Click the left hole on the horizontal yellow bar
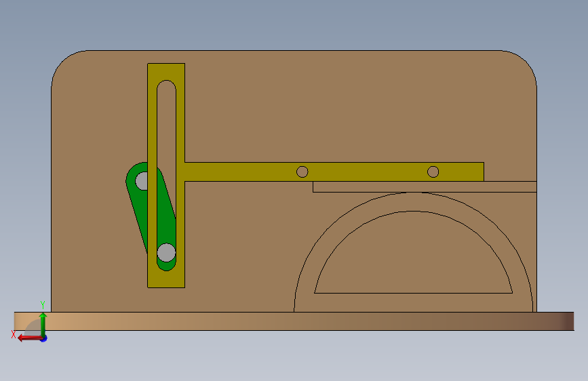The image size is (588, 381). (302, 172)
